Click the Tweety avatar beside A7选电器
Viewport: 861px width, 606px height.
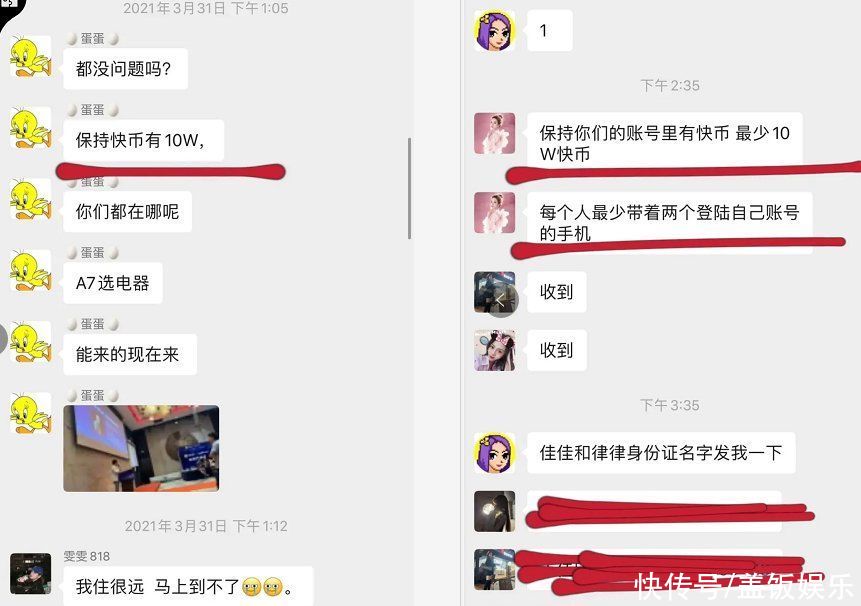[31, 271]
